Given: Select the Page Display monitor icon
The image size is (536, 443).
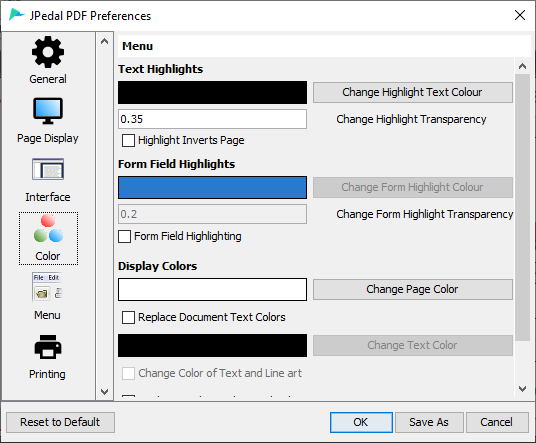Looking at the screenshot, I should pyautogui.click(x=48, y=111).
